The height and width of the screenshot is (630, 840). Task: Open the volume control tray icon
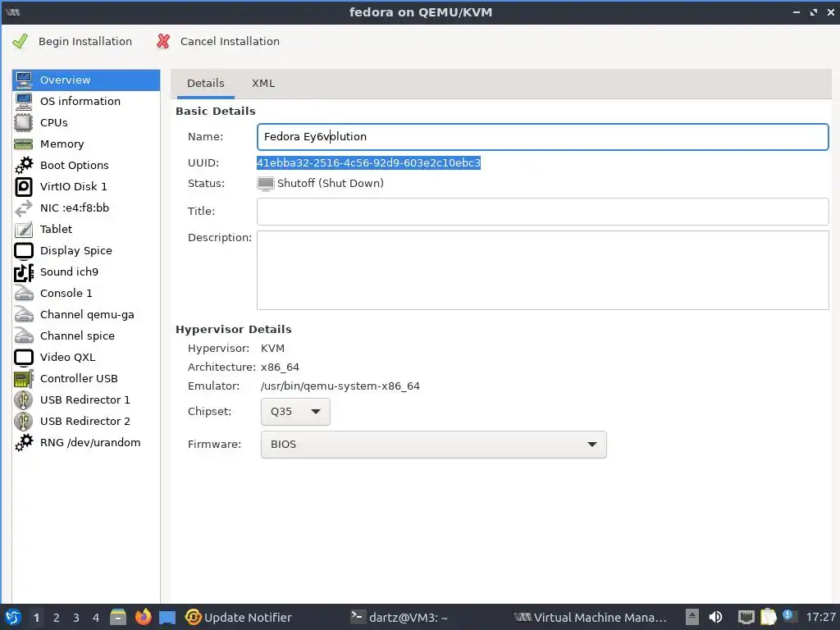coord(715,617)
